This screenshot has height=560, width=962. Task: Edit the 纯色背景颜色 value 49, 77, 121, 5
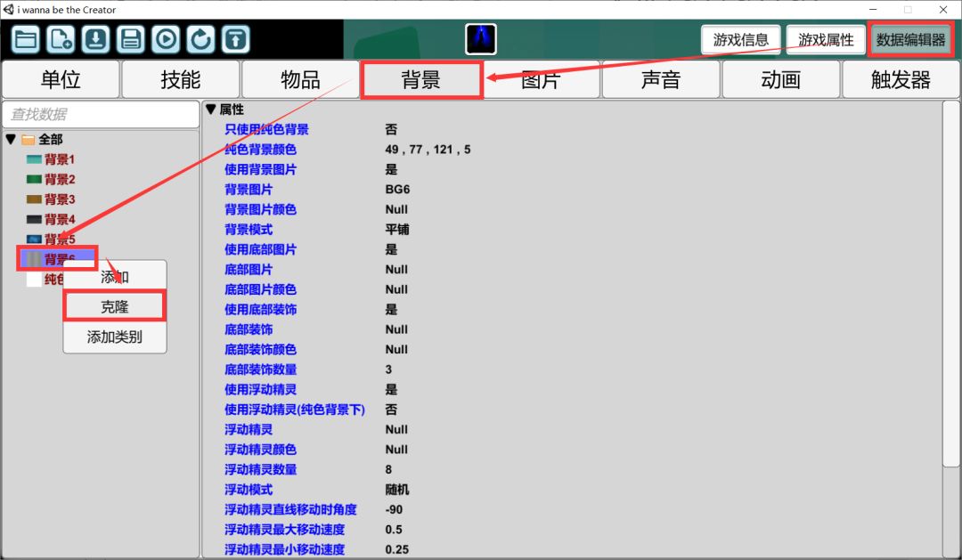(428, 150)
